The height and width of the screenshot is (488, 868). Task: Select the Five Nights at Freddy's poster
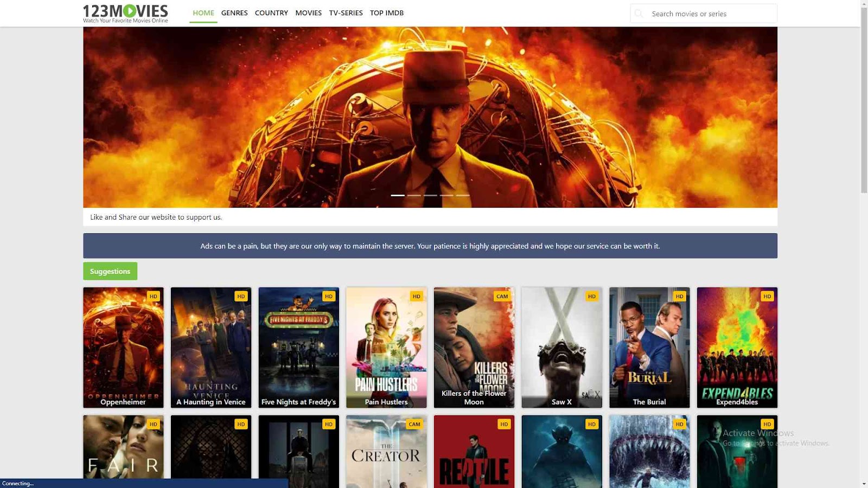[x=299, y=348]
